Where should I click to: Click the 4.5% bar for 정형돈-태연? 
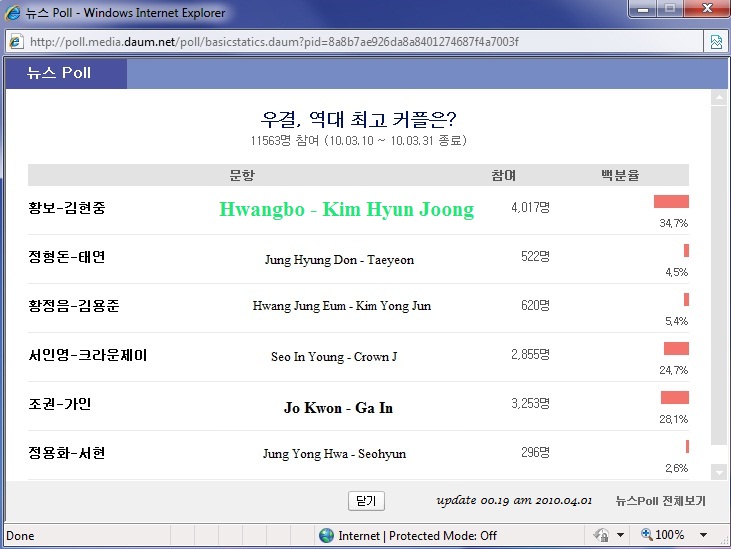click(x=686, y=251)
